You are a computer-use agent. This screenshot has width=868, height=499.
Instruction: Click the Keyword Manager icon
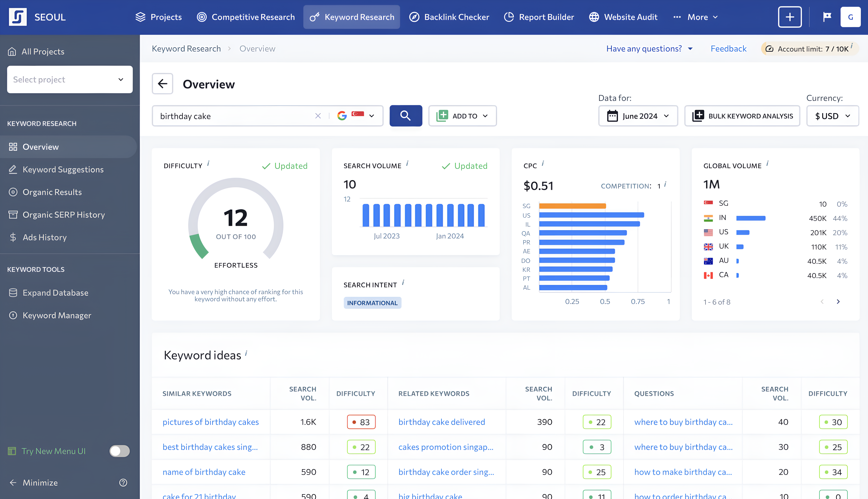point(13,315)
